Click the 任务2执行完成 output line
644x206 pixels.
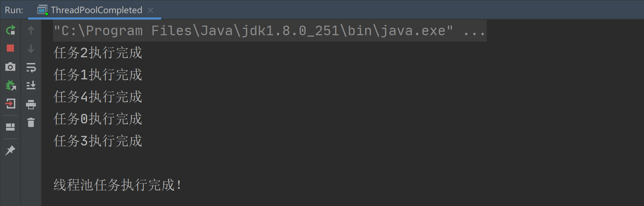98,53
